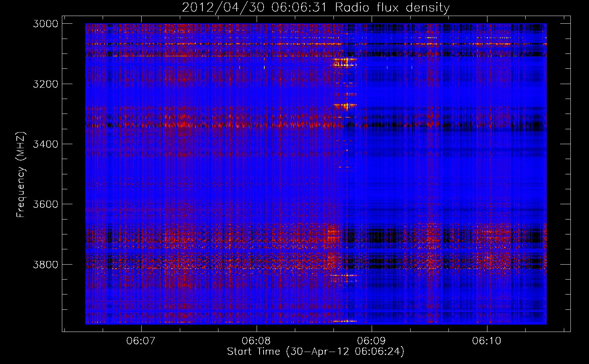This screenshot has height=364, width=589.
Task: Click the 'Frequency (MHZ)' axis label
Action: pos(21,175)
